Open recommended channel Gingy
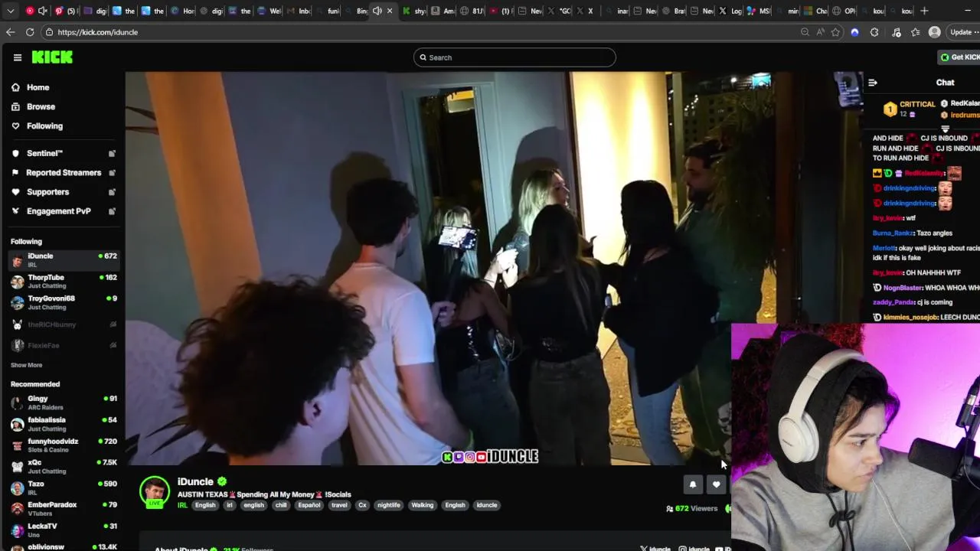980x551 pixels. [x=64, y=403]
